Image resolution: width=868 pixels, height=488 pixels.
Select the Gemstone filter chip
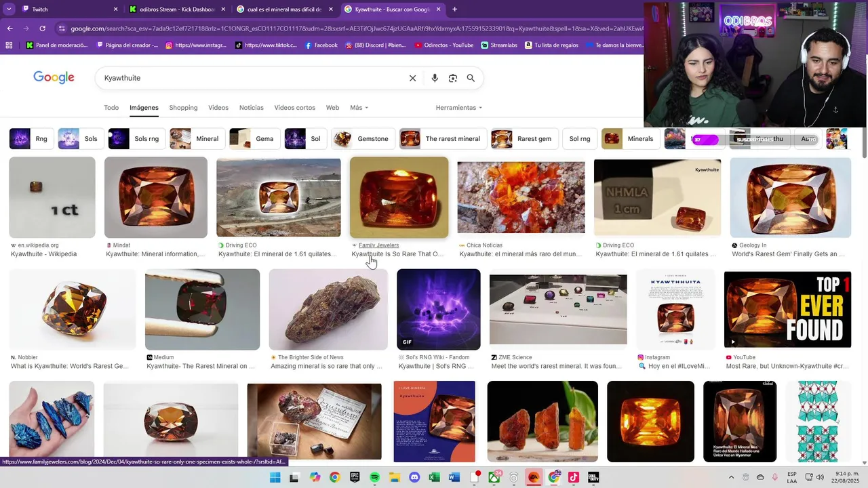(363, 139)
